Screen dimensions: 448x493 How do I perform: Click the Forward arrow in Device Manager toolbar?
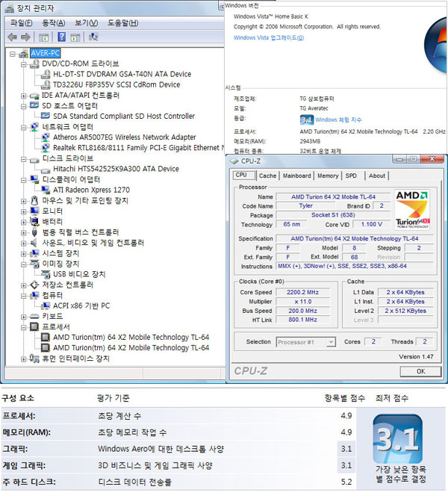[x=25, y=37]
